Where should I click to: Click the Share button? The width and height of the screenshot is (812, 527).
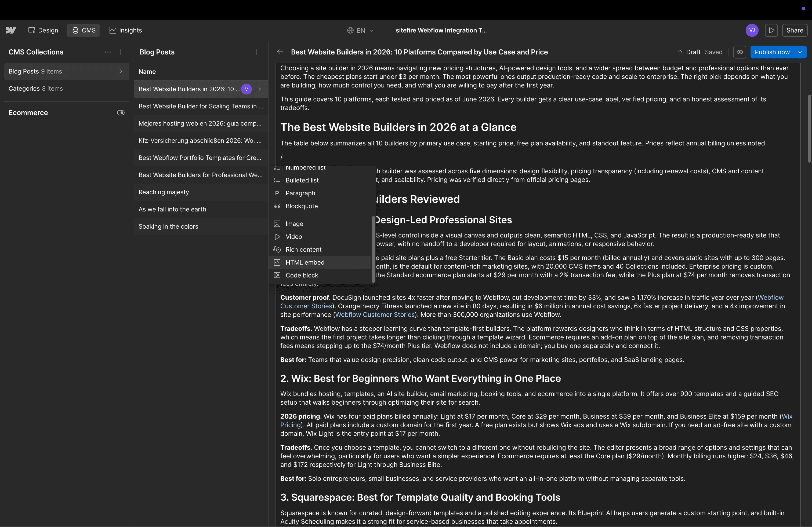(795, 30)
